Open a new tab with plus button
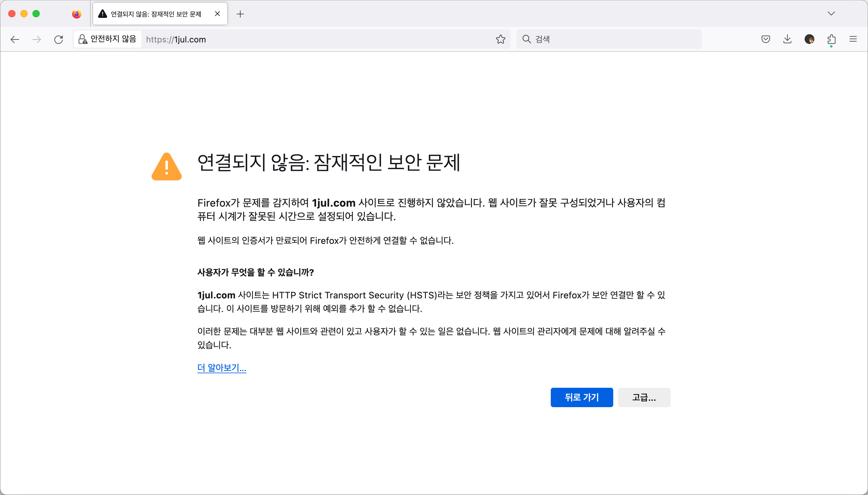 click(240, 14)
